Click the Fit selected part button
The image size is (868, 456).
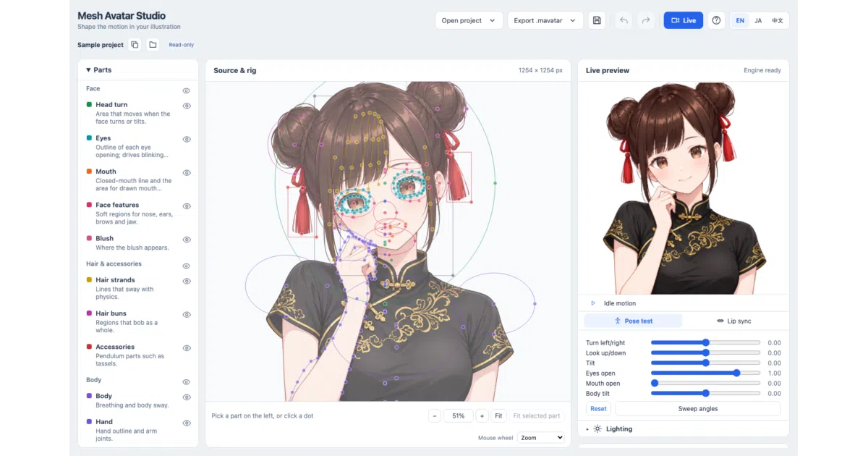tap(537, 416)
